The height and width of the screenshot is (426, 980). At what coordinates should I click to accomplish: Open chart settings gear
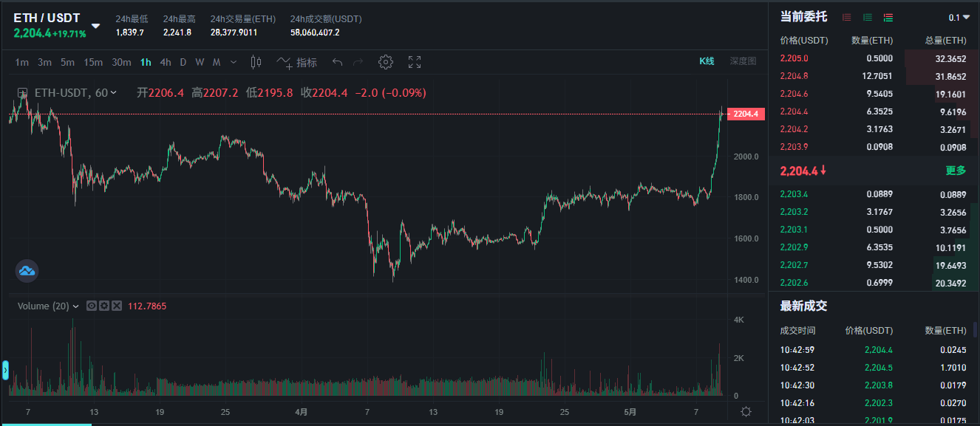coord(385,62)
